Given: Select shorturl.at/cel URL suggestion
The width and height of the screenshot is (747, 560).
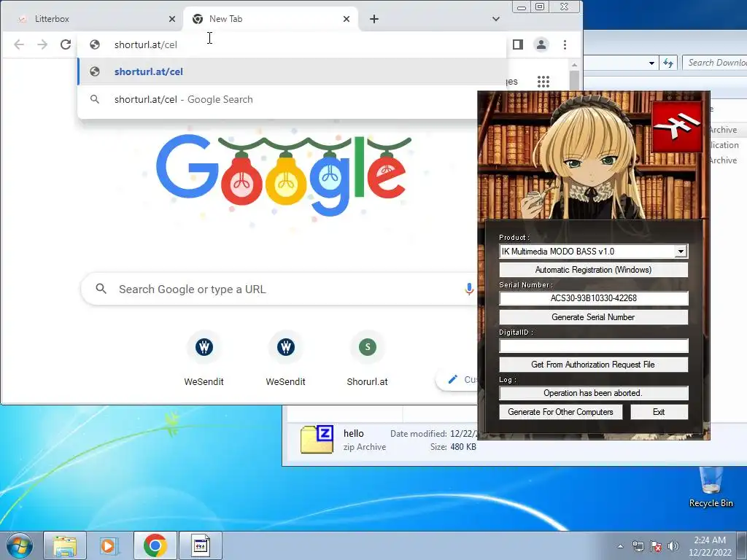Looking at the screenshot, I should pyautogui.click(x=292, y=71).
